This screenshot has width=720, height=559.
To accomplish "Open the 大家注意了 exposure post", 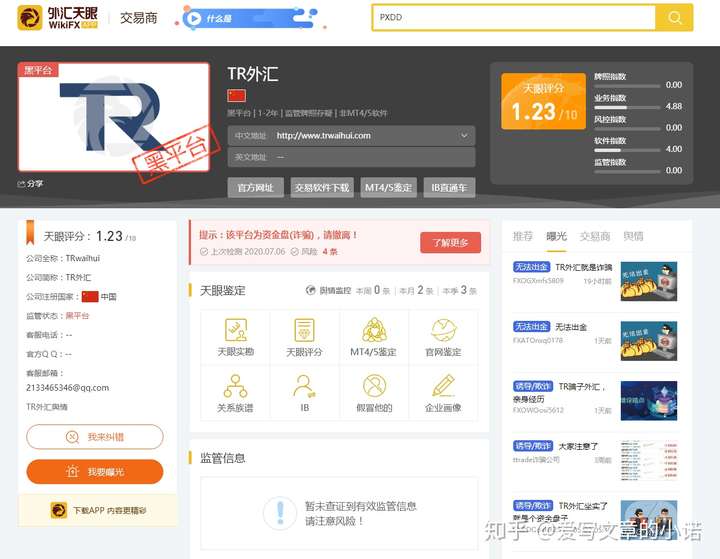I will [578, 446].
